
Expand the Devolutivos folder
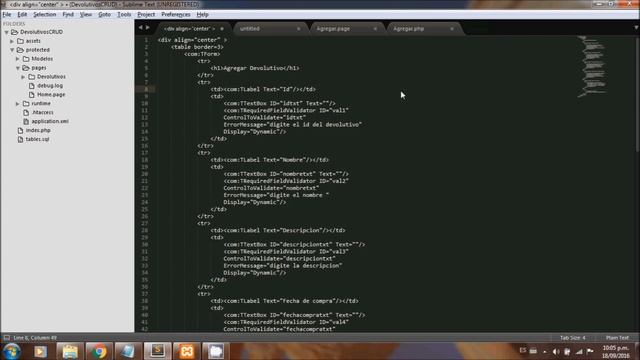(x=24, y=77)
